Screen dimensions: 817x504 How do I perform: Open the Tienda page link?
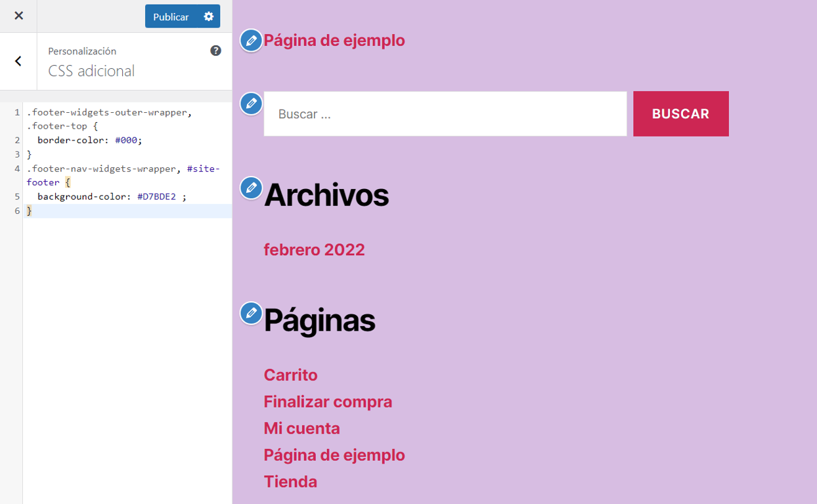[x=290, y=481]
